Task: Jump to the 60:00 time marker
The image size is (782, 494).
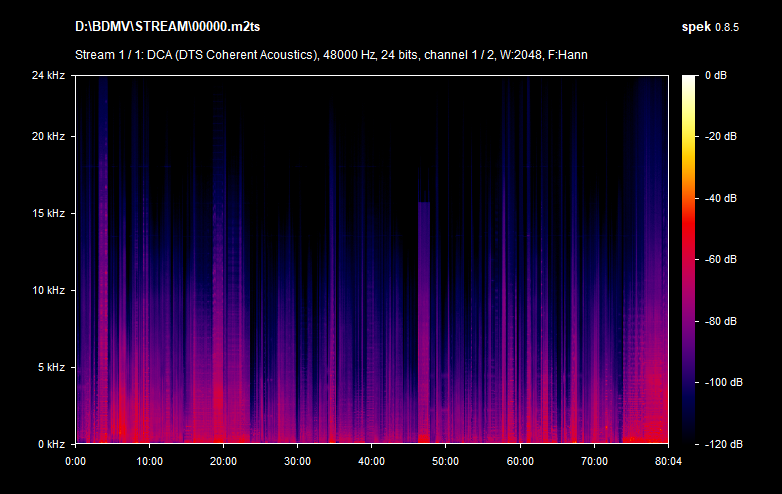Action: [x=519, y=461]
